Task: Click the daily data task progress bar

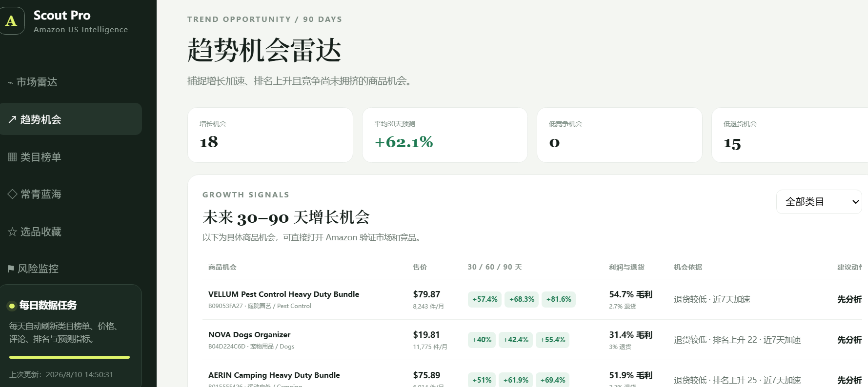Action: tap(69, 357)
